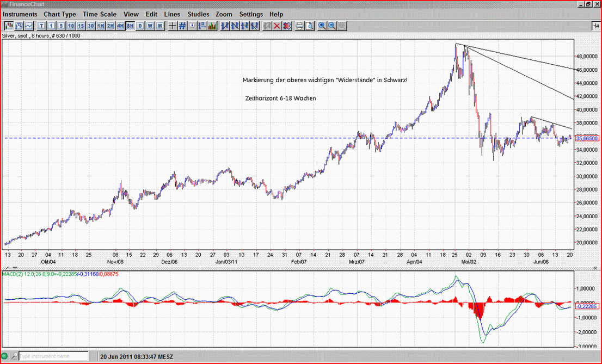
Task: Zoom in with magnifier plus icon
Action: tap(322, 26)
